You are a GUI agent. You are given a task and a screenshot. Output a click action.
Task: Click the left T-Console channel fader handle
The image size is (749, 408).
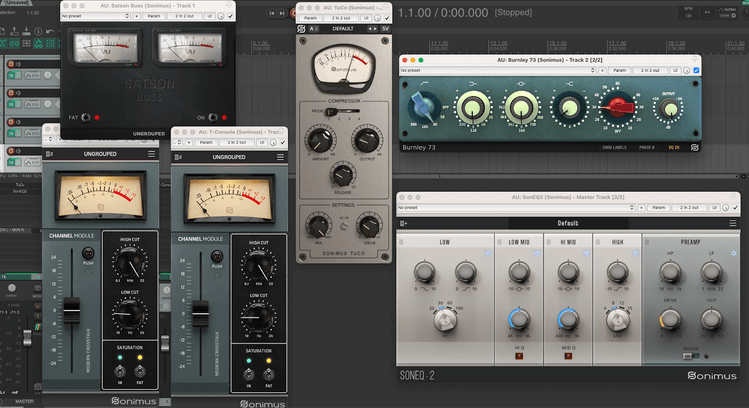[70, 310]
